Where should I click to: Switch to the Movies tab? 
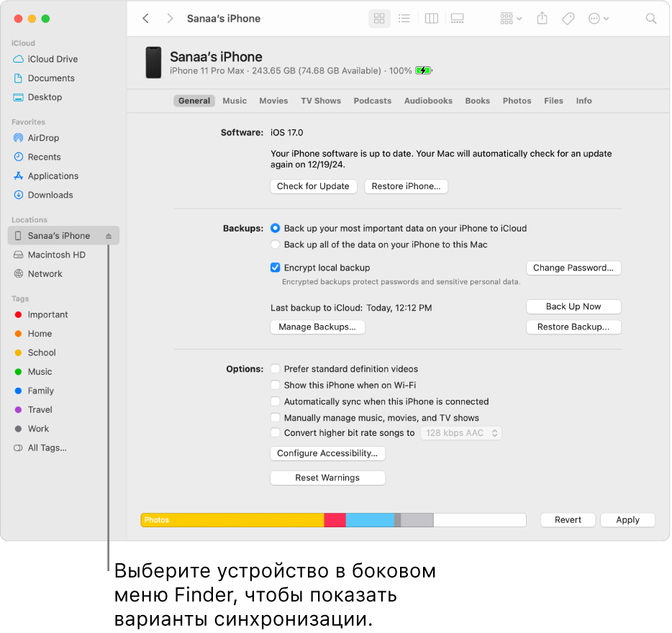pos(273,101)
